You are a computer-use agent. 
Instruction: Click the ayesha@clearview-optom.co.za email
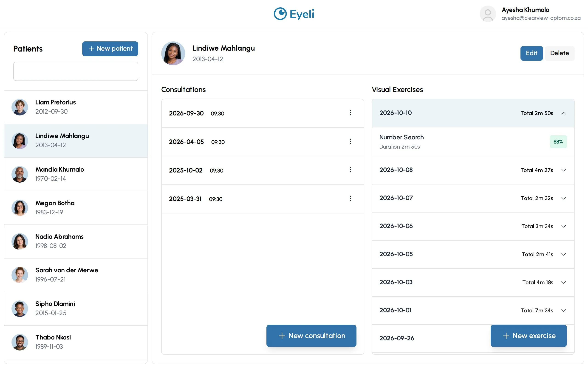click(541, 18)
